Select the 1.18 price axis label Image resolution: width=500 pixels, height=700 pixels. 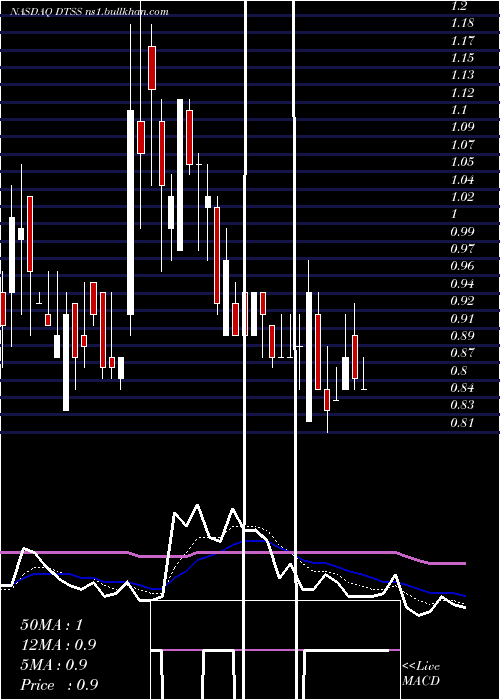[x=462, y=23]
